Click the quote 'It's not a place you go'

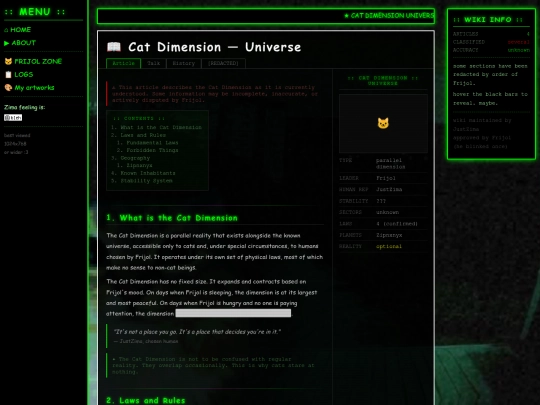[197, 332]
